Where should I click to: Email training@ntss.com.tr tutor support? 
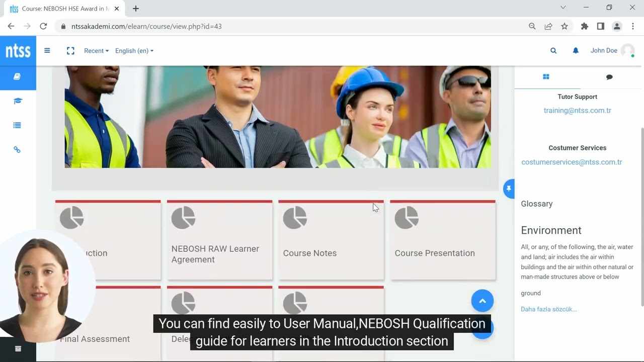[577, 111]
